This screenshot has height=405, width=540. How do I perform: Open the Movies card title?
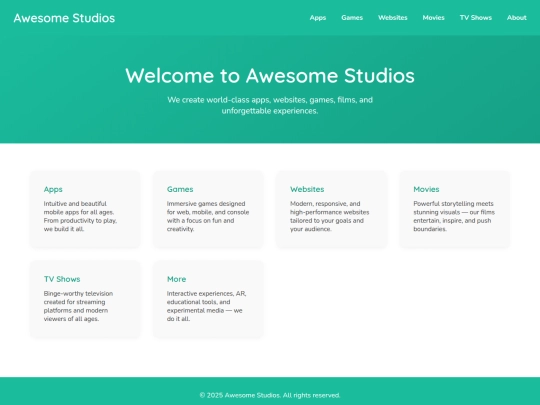pyautogui.click(x=426, y=189)
